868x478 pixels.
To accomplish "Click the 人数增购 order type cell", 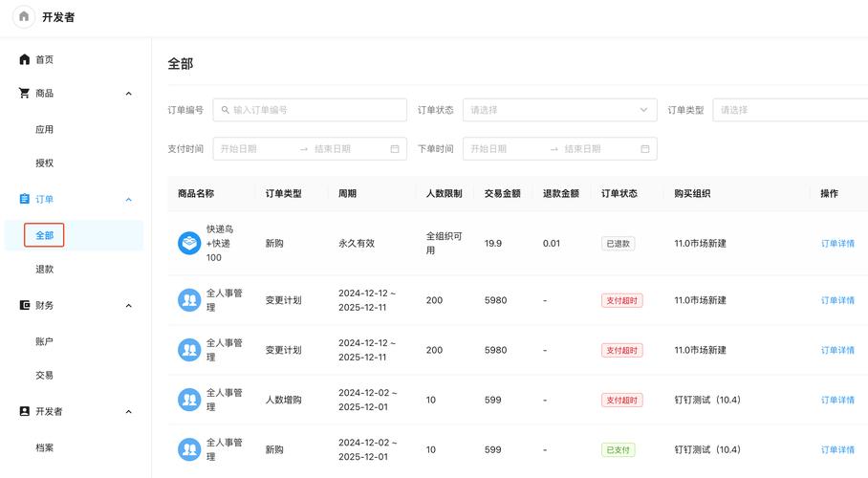I will 283,400.
